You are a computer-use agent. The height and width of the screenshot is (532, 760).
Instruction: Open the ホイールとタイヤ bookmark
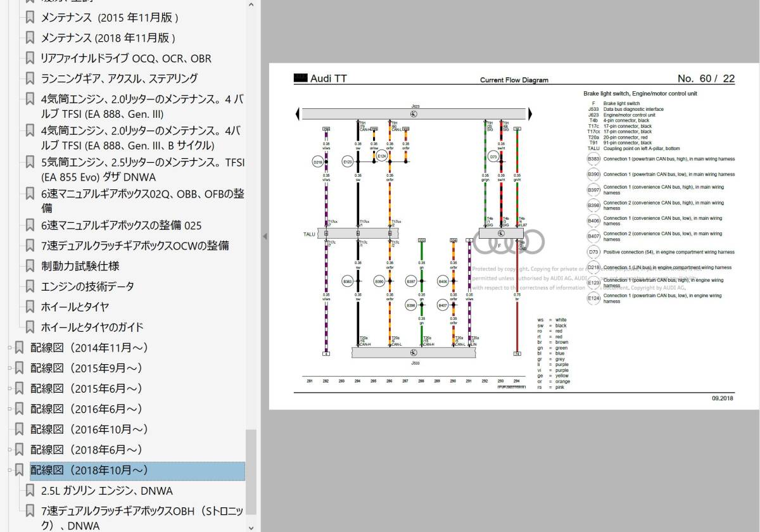[75, 307]
